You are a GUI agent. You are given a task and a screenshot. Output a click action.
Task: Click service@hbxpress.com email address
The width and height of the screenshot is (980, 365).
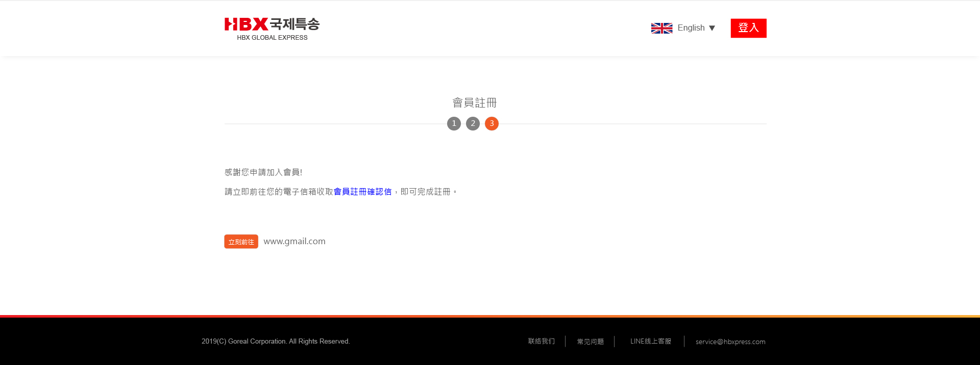tap(730, 342)
